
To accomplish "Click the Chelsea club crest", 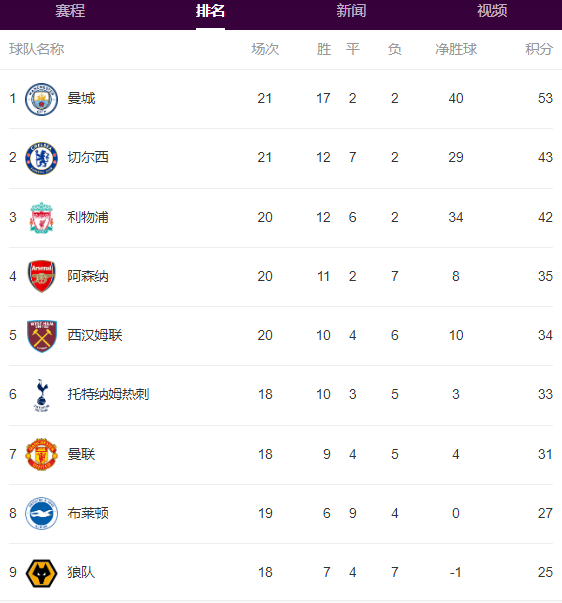I will 42,158.
